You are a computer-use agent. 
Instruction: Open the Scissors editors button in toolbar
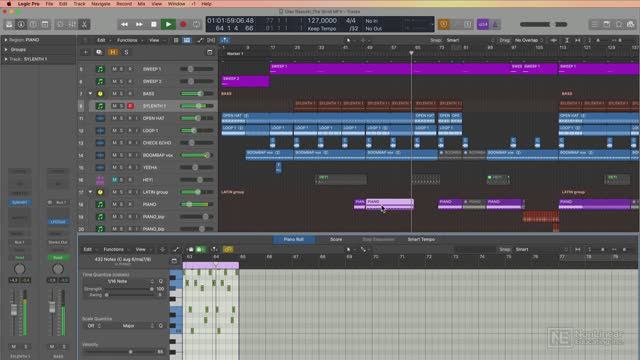pyautogui.click(x=84, y=24)
